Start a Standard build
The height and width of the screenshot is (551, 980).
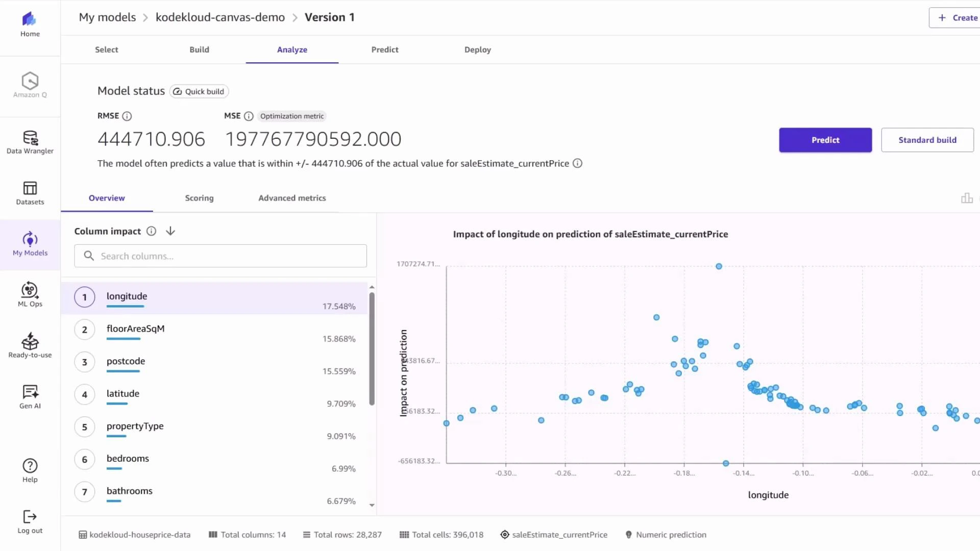click(927, 140)
